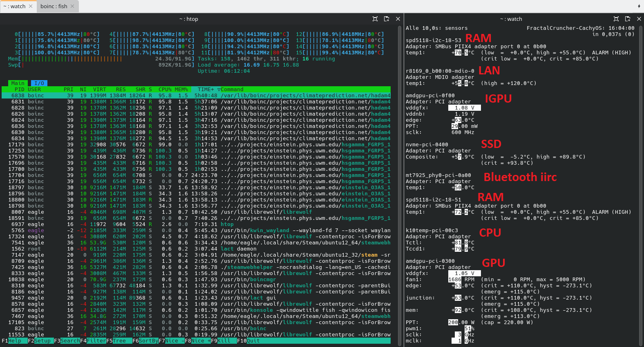The height and width of the screenshot is (347, 644).
Task: Click fan1 1686 RPM reading
Action: click(x=461, y=280)
